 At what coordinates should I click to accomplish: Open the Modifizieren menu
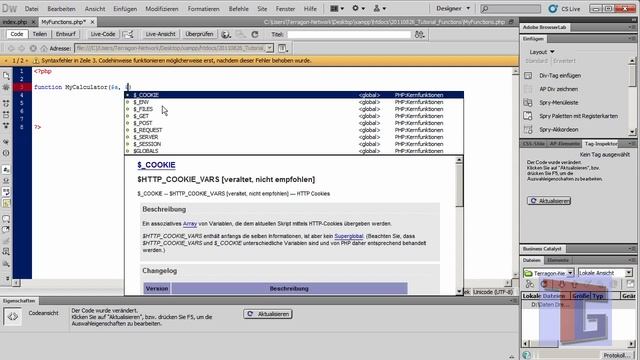pos(162,9)
